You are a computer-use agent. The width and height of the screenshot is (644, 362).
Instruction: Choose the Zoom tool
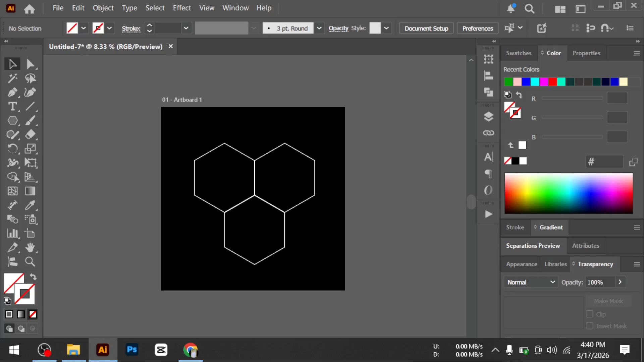[30, 262]
